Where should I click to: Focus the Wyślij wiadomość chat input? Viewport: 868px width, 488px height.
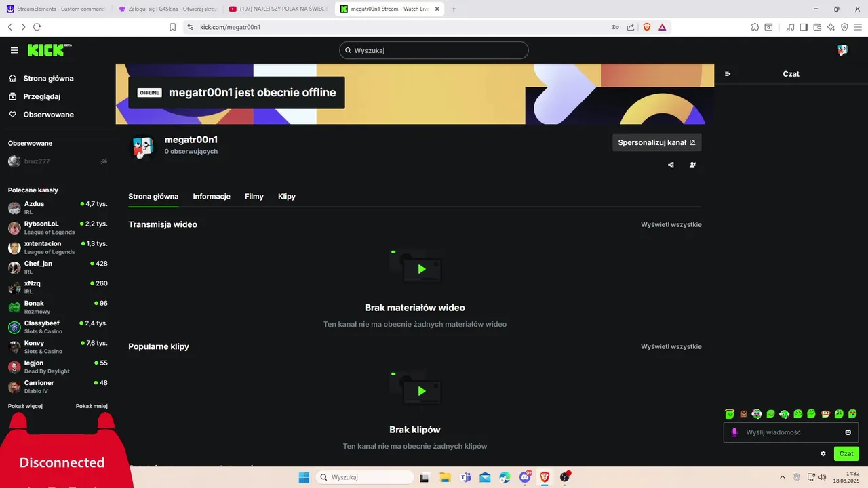pyautogui.click(x=791, y=432)
